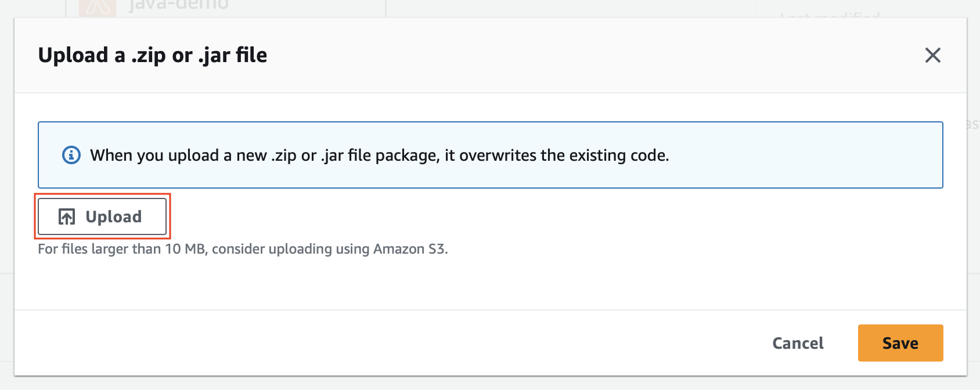Click the Last modified column header
Image resolution: width=980 pixels, height=390 pixels.
click(x=830, y=16)
